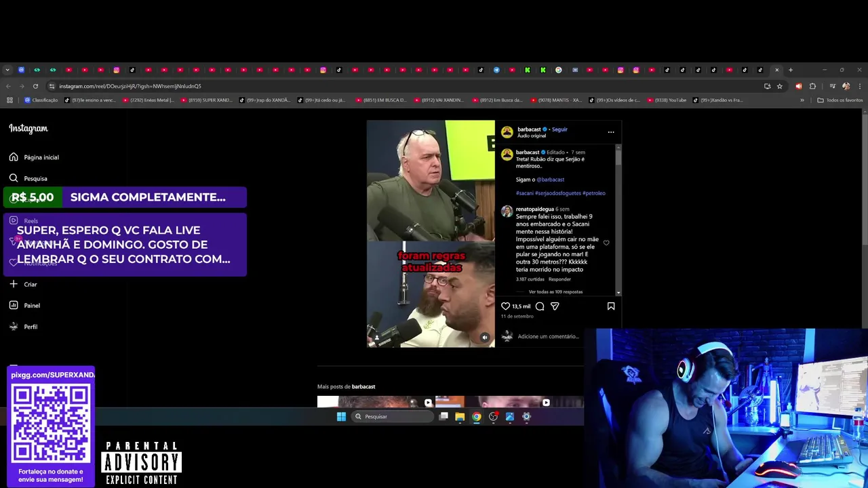Open (9338) YouTube bookmark
This screenshot has width=868, height=488.
coord(665,100)
